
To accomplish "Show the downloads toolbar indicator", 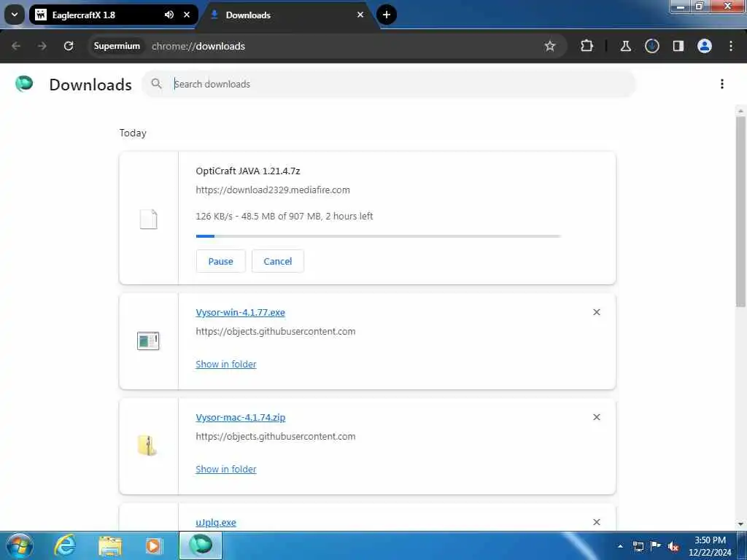I will click(651, 46).
